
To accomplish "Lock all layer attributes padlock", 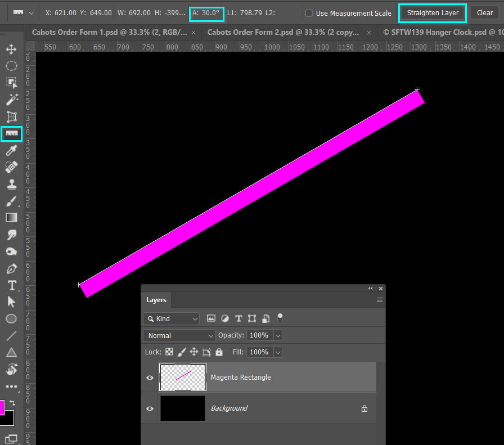I will pos(219,352).
